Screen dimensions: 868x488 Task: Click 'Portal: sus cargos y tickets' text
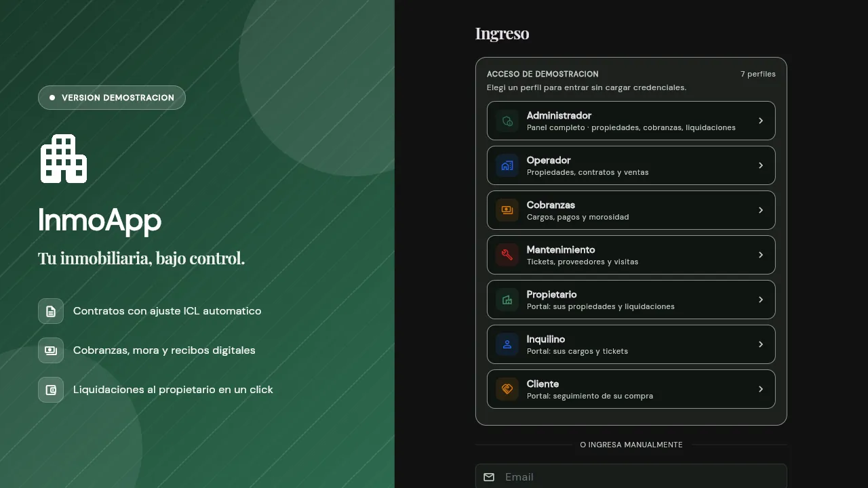point(577,351)
